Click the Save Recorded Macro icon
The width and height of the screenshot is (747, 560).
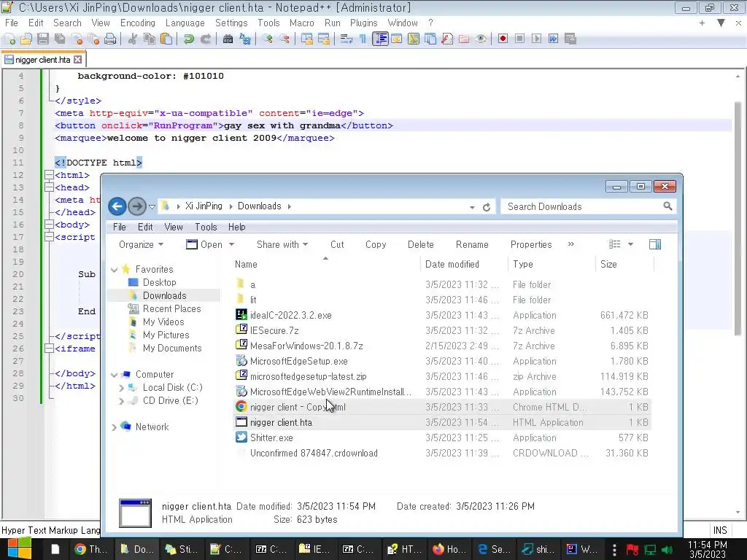coord(570,39)
